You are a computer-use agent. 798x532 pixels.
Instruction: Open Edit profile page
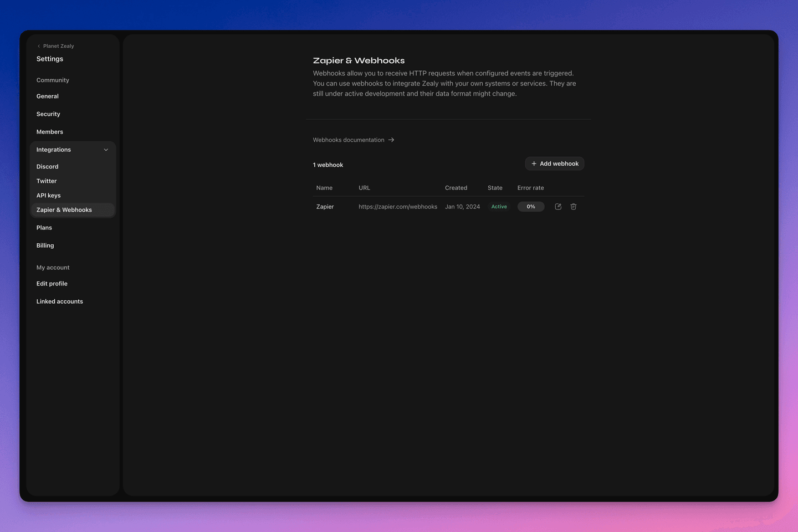52,284
